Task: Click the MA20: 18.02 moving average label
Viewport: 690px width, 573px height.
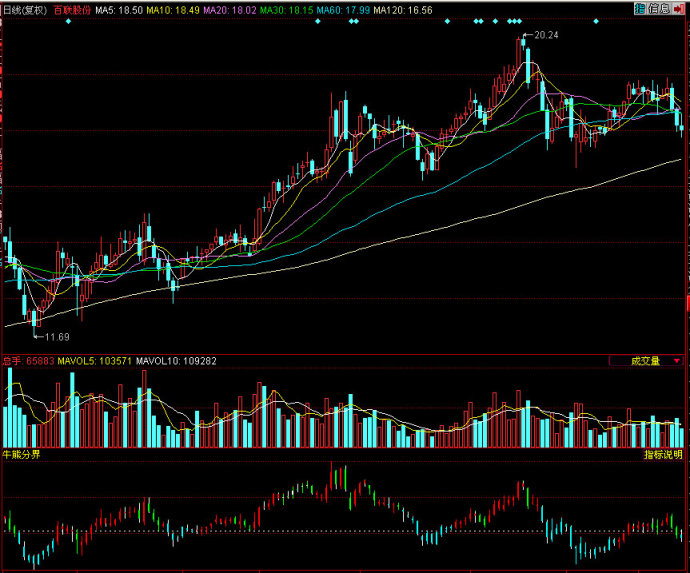Action: [x=229, y=10]
